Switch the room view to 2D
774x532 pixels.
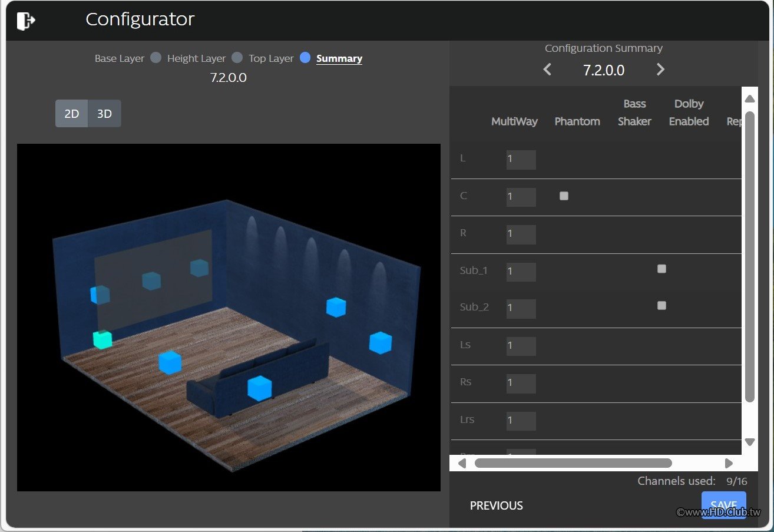(x=72, y=114)
